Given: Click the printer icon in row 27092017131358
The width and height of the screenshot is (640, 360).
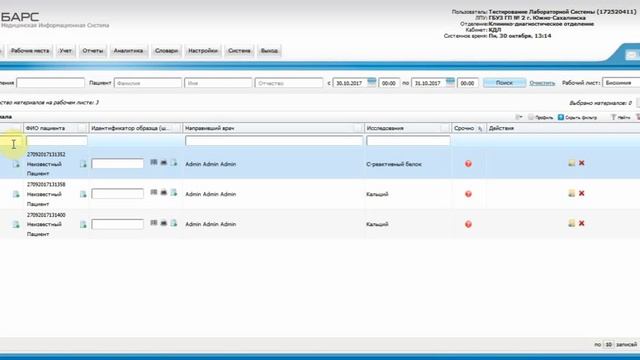Looking at the screenshot, I should pos(164,192).
